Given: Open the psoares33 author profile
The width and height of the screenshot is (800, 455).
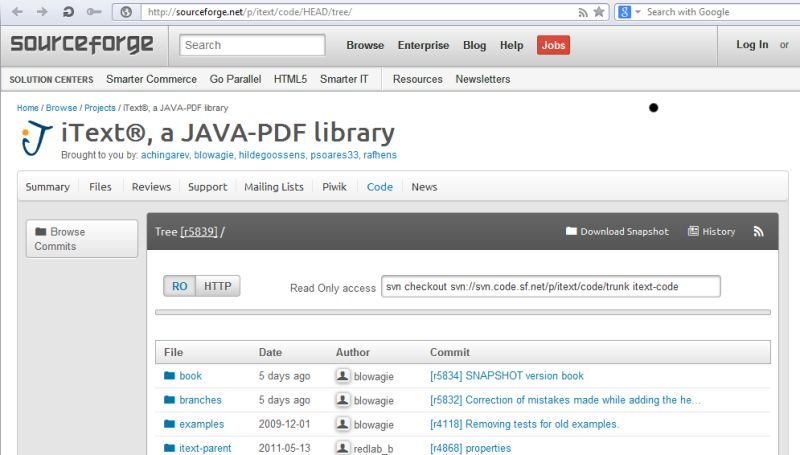Looking at the screenshot, I should coord(334,155).
